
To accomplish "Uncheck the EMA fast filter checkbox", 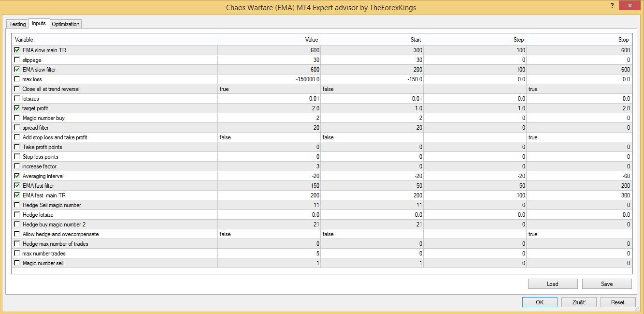I will coord(17,186).
